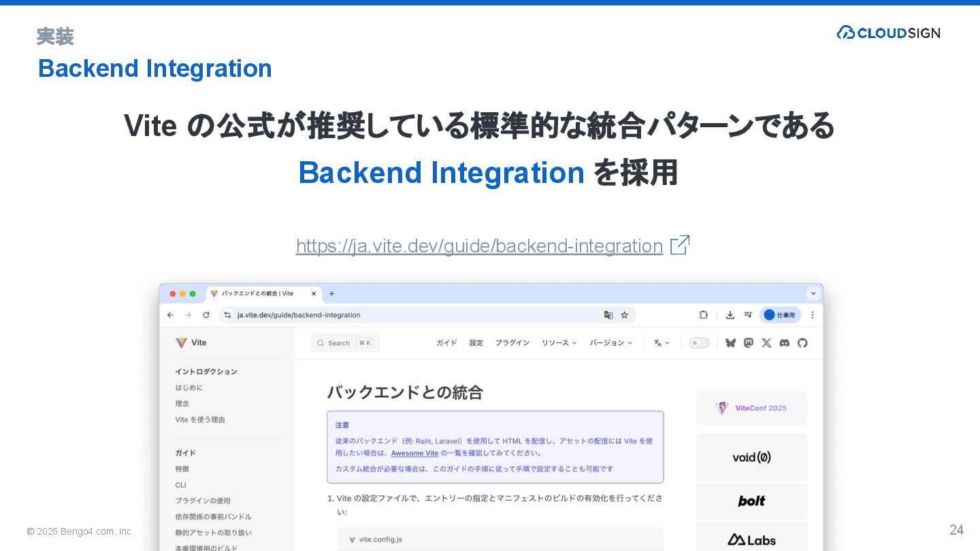This screenshot has height=551, width=980.
Task: Click the Vite logo in sidebar
Action: tap(191, 343)
